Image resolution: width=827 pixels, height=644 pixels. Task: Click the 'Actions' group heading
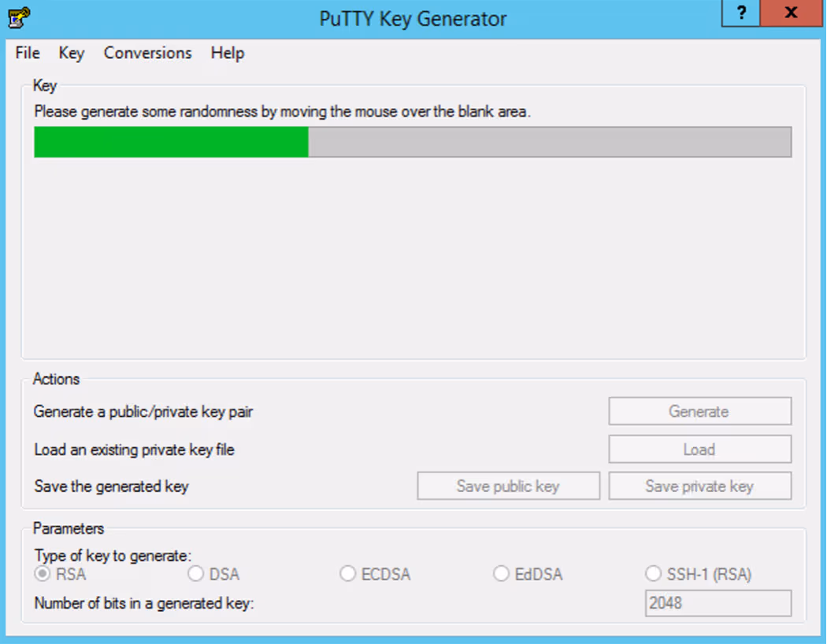click(56, 379)
